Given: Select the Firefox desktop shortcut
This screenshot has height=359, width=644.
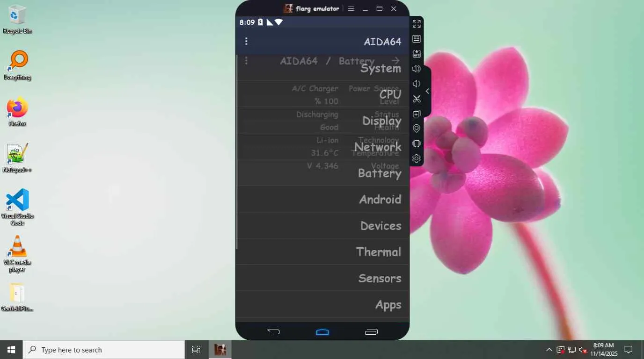Looking at the screenshot, I should point(17,112).
